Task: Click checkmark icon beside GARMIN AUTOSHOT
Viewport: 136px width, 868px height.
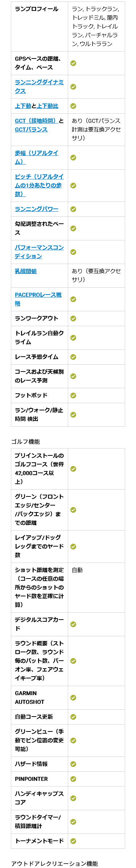Action: click(x=73, y=698)
